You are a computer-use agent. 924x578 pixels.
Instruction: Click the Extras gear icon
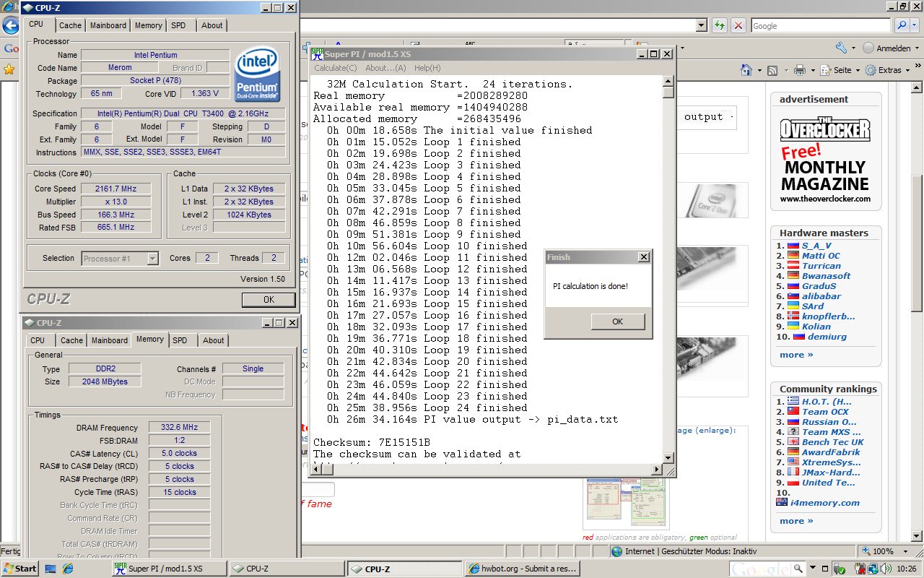[x=871, y=70]
